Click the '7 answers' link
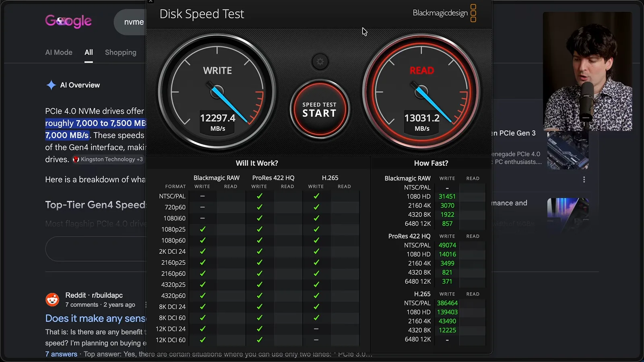644x362 pixels. (x=61, y=354)
